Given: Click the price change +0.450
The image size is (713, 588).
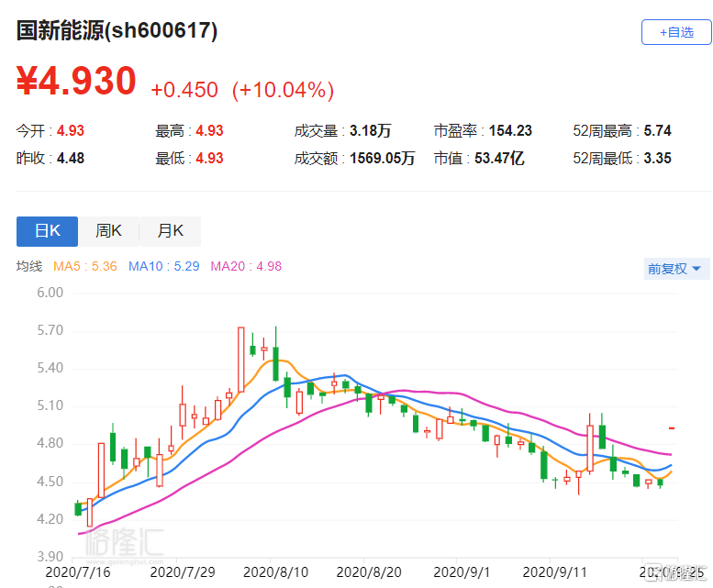Looking at the screenshot, I should (x=184, y=90).
